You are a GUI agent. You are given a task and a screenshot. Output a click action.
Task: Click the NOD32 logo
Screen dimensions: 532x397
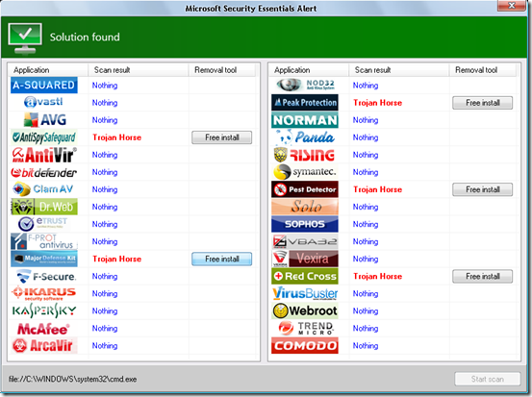click(305, 85)
